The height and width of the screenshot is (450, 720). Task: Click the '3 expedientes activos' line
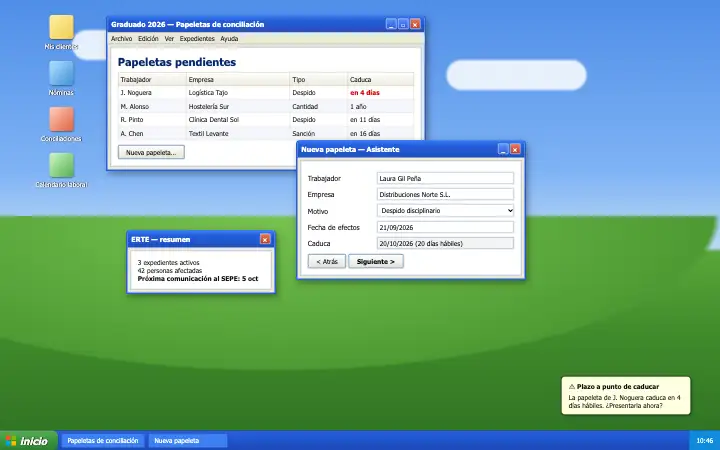[169, 263]
